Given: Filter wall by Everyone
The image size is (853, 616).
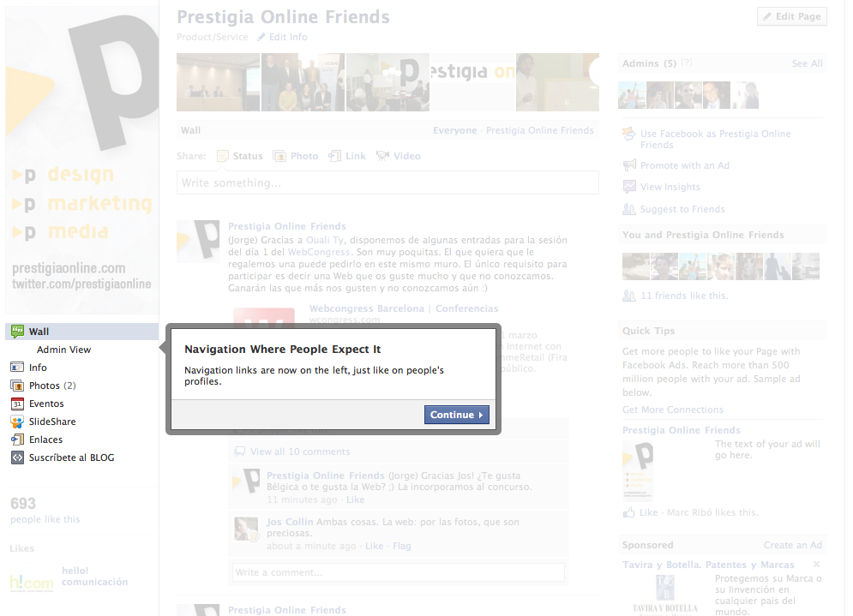Looking at the screenshot, I should [454, 130].
